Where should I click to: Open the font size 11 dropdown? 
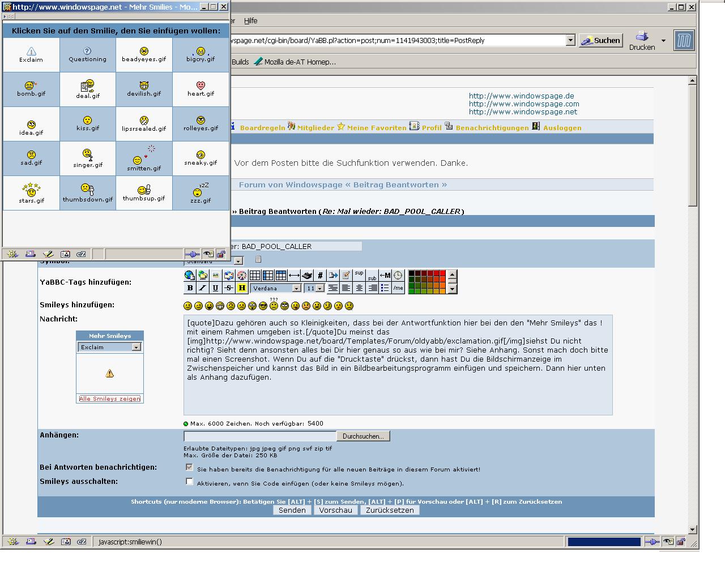[x=320, y=289]
